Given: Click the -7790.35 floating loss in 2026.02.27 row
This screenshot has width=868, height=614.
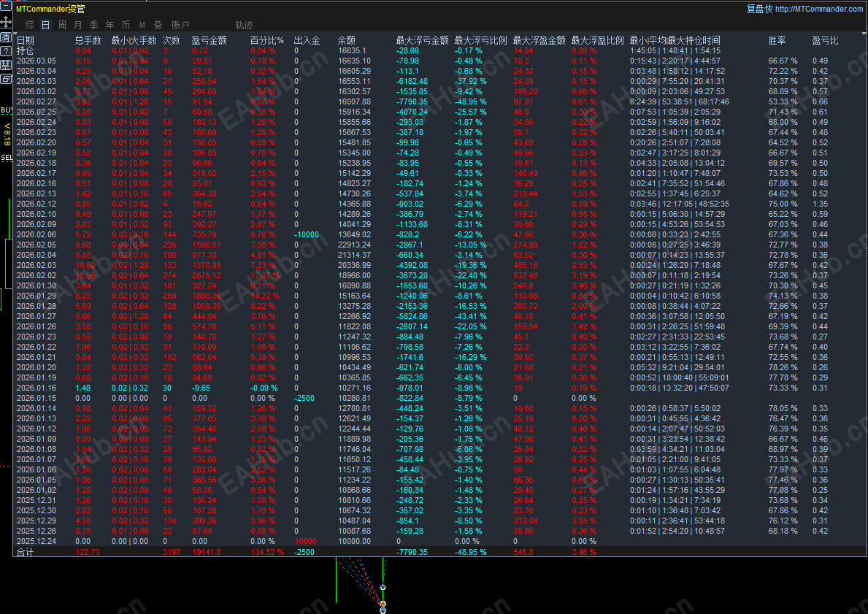Looking at the screenshot, I should [412, 102].
